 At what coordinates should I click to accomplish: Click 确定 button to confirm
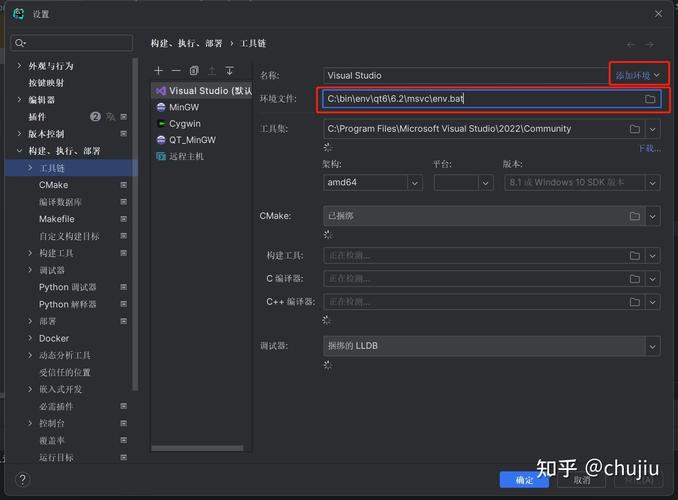coord(524,480)
